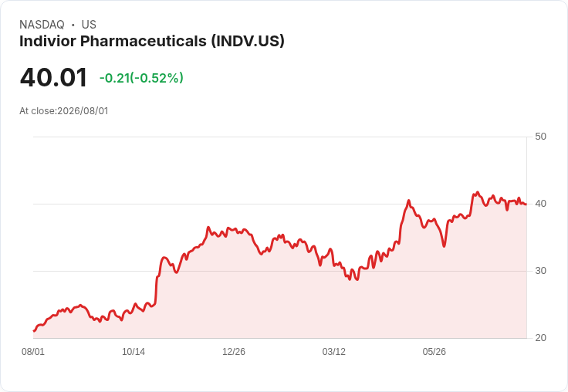This screenshot has height=392, width=568.
Task: Click the 30 price level on y-axis
Action: point(540,271)
